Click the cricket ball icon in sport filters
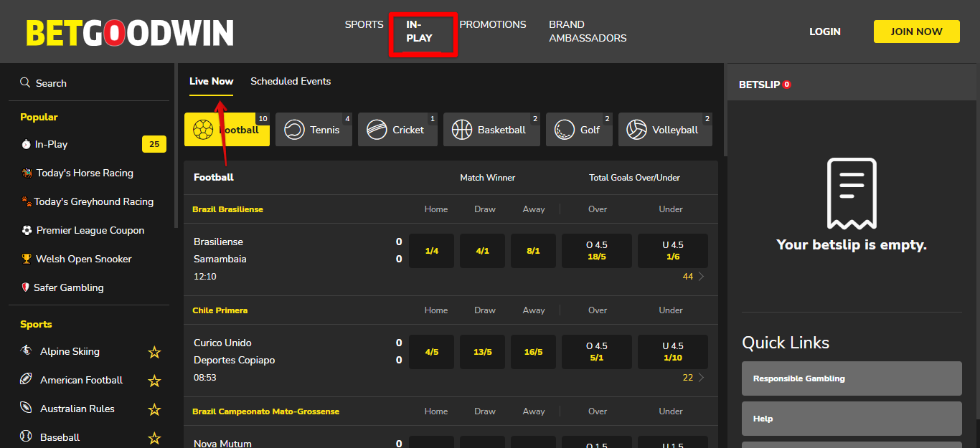This screenshot has height=448, width=980. pyautogui.click(x=377, y=130)
